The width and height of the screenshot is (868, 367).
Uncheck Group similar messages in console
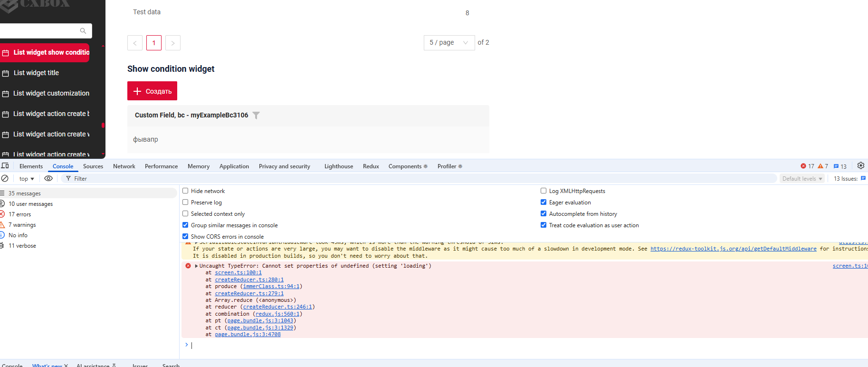(185, 225)
